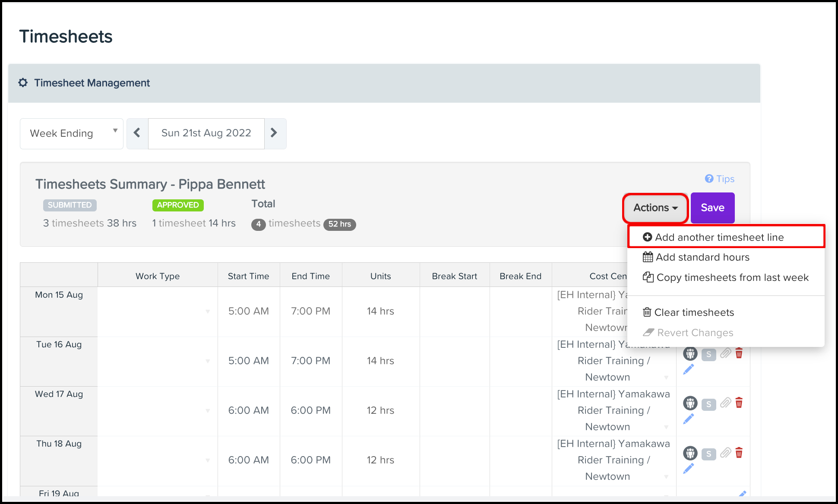Select Add another timesheet line

(719, 237)
